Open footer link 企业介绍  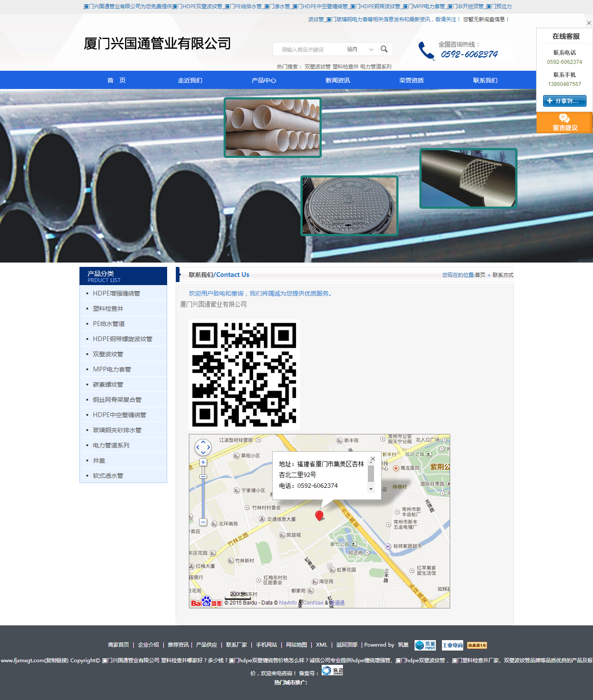[x=148, y=645]
